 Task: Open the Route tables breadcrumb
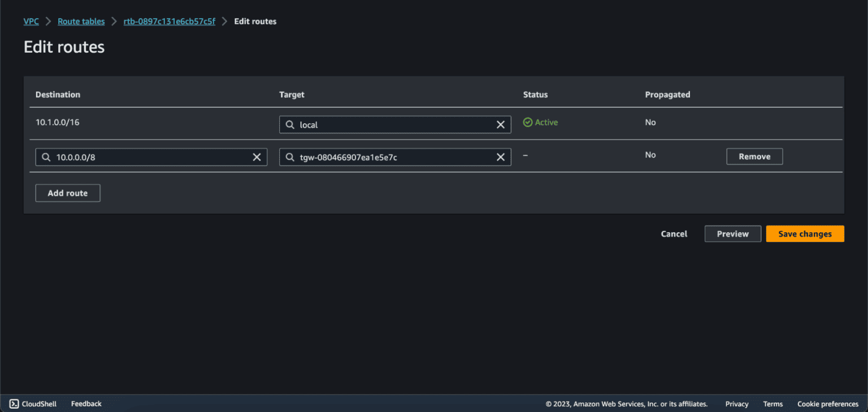click(81, 21)
